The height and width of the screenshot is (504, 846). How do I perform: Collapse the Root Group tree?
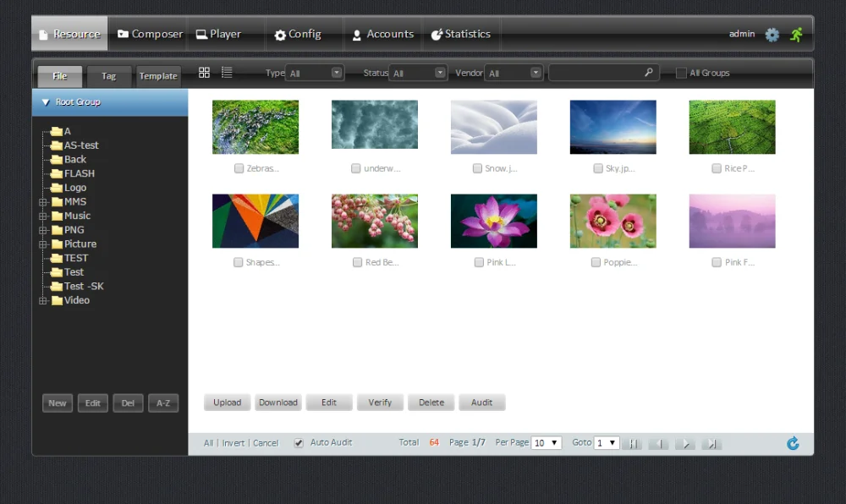tap(46, 101)
